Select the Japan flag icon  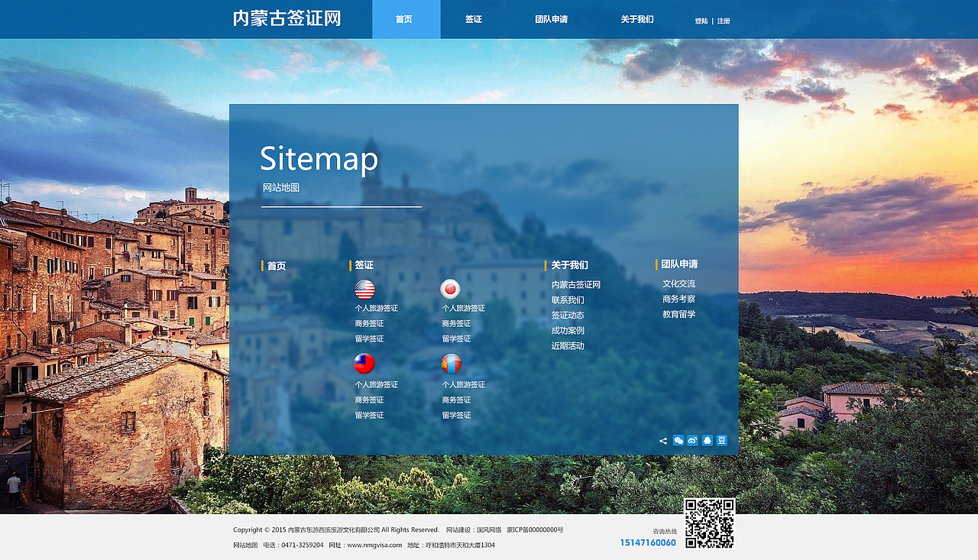450,290
